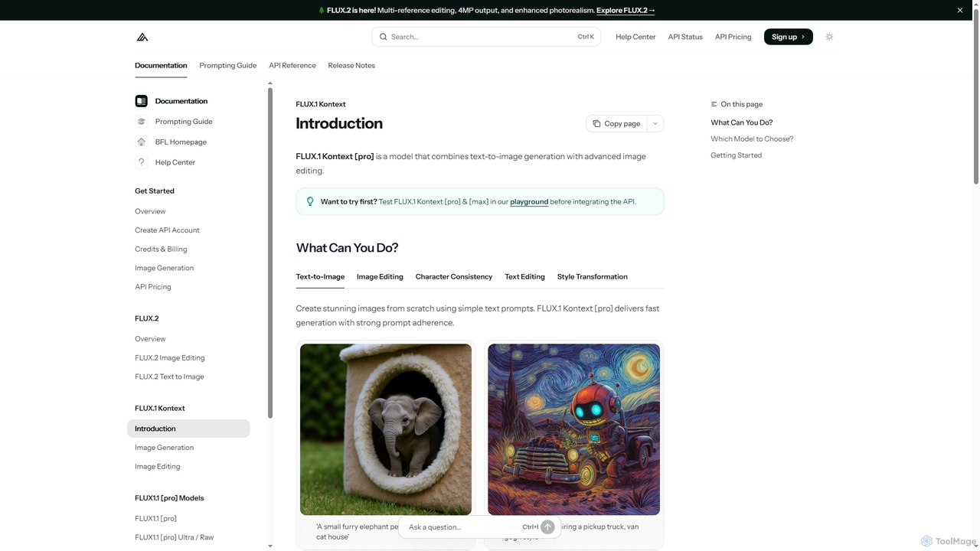Click the Sign up button

pyautogui.click(x=789, y=37)
